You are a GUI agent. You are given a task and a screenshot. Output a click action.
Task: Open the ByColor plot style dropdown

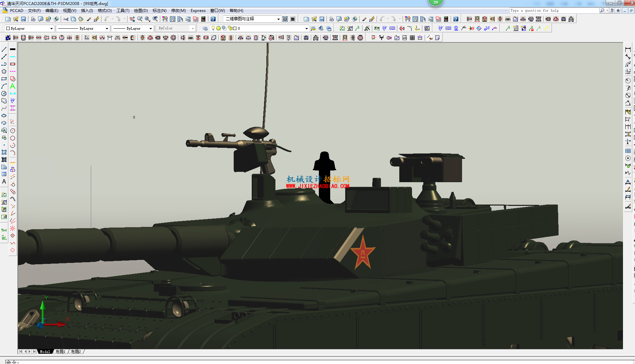point(176,28)
